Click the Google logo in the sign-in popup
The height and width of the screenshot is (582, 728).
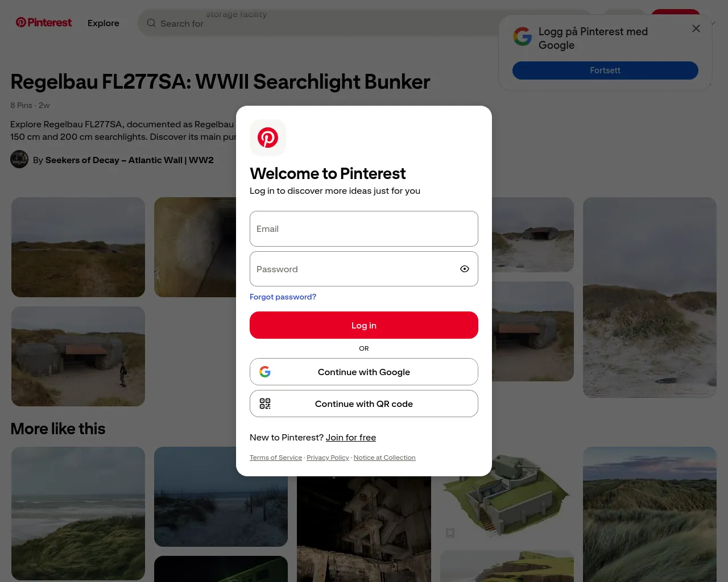[522, 36]
